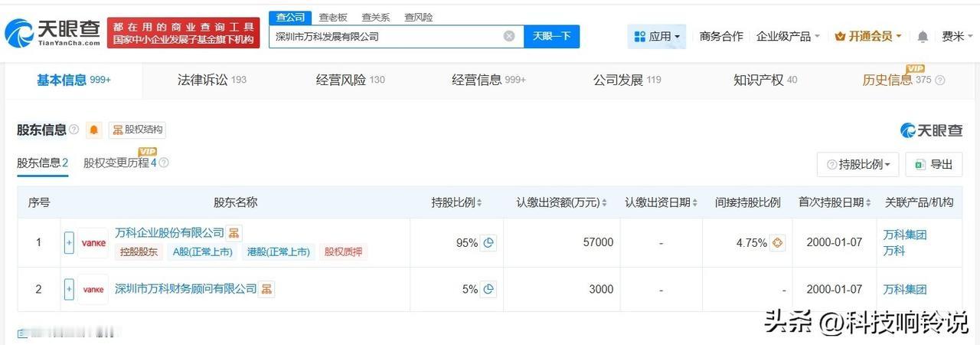Image resolution: width=980 pixels, height=345 pixels.
Task: Click the A股(正常上市) tag
Action: 203,251
